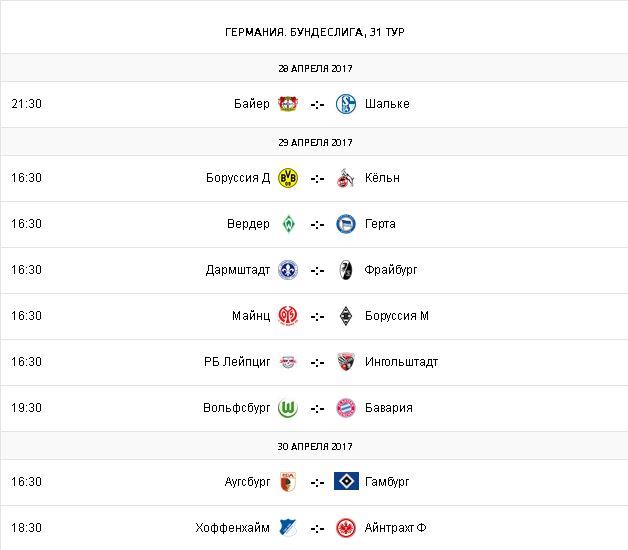The image size is (628, 550).
Task: Click the score placeholder for Майнц match
Action: pos(317,316)
